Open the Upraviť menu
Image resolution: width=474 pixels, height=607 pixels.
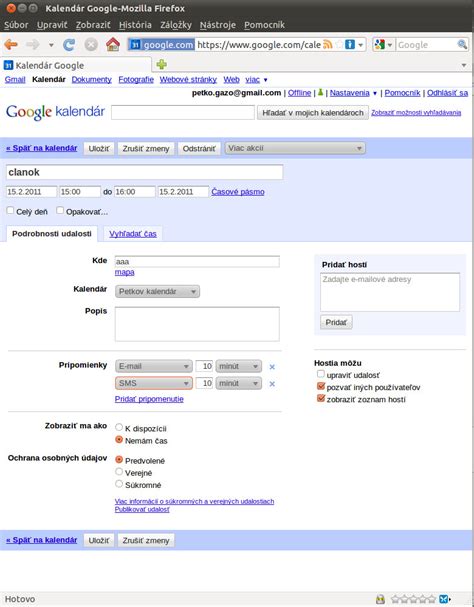tap(52, 25)
